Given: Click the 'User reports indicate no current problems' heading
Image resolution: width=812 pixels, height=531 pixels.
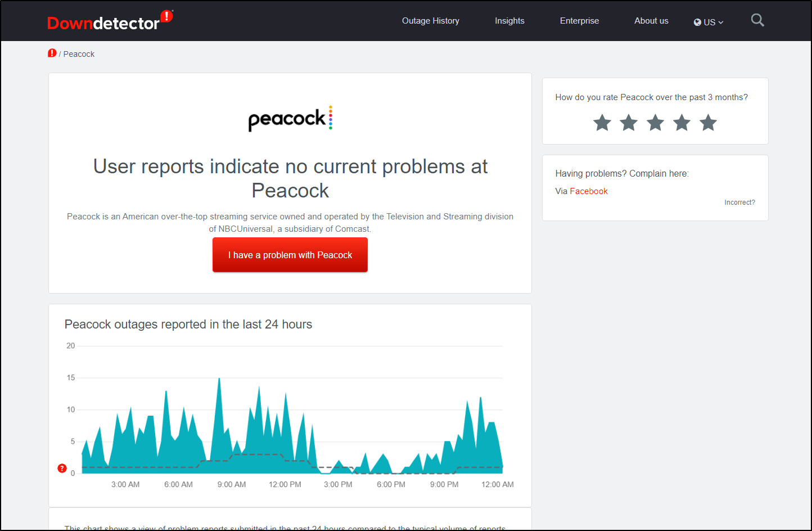Looking at the screenshot, I should click(x=290, y=178).
